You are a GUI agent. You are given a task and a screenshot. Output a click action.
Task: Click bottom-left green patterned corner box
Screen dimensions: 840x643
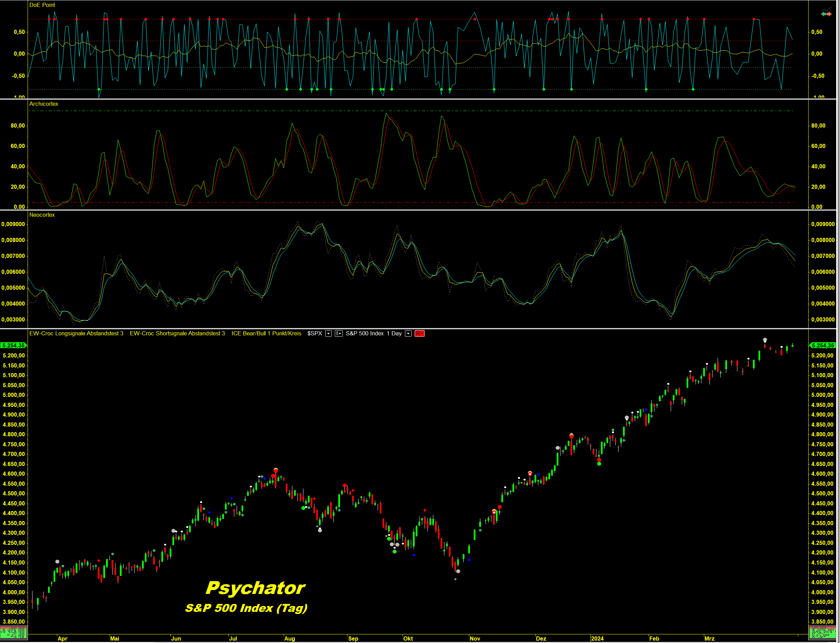14,633
